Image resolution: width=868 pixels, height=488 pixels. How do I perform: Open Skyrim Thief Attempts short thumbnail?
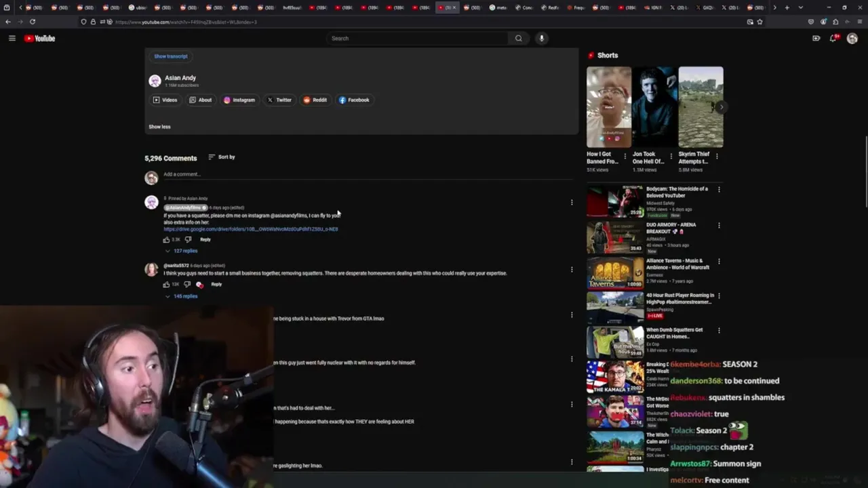click(x=701, y=107)
